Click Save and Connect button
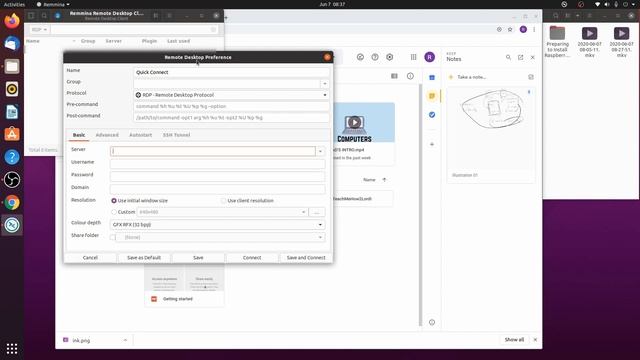Viewport: 640px width, 360px height. pyautogui.click(x=306, y=258)
